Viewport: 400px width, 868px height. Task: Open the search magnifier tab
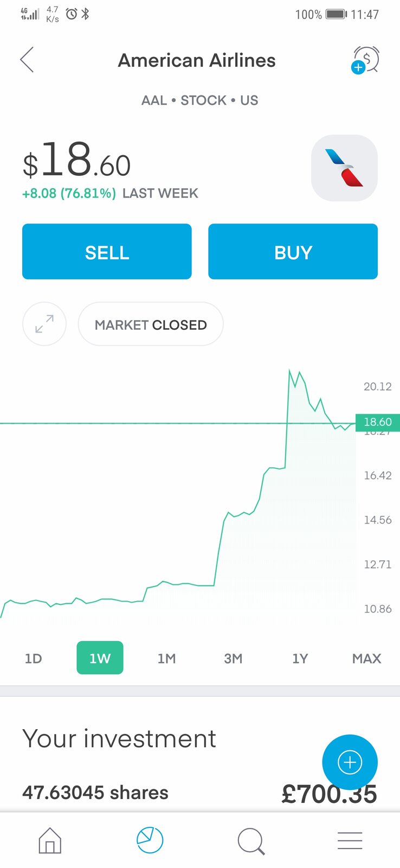coord(250,841)
